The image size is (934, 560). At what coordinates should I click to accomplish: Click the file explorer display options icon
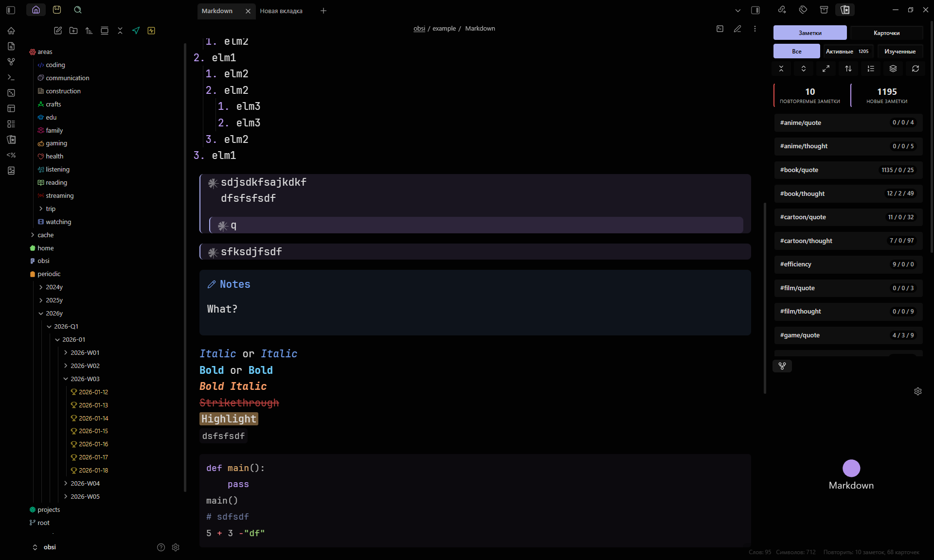click(105, 31)
